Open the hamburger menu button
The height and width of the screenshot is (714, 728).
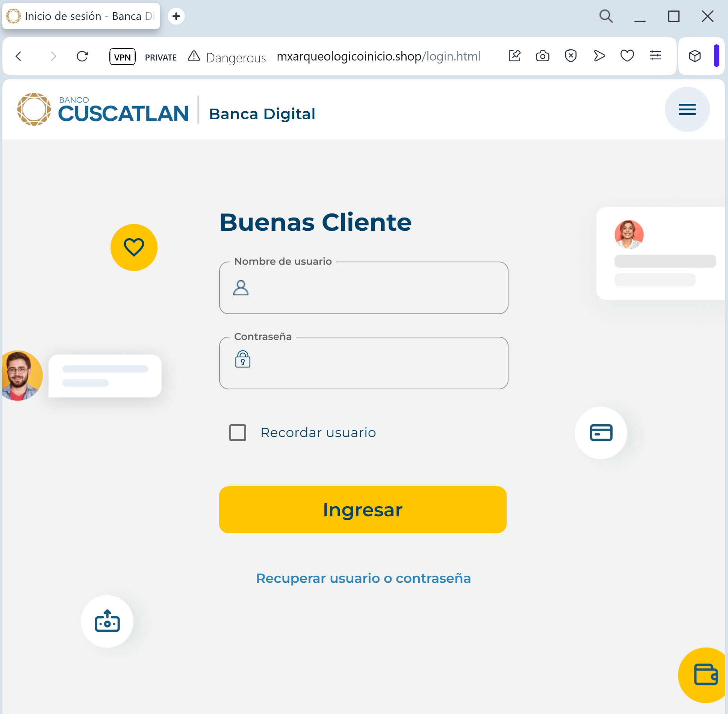[687, 109]
